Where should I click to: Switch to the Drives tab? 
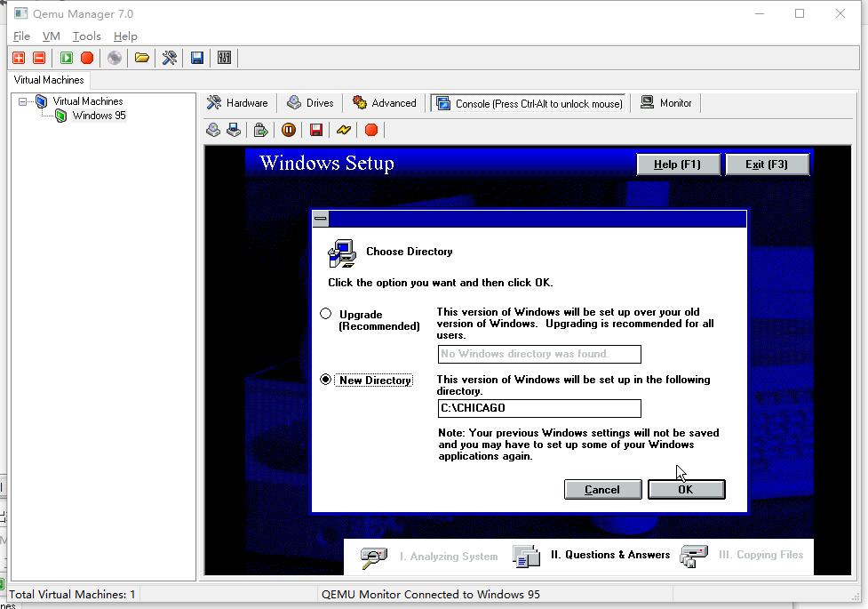coord(310,103)
